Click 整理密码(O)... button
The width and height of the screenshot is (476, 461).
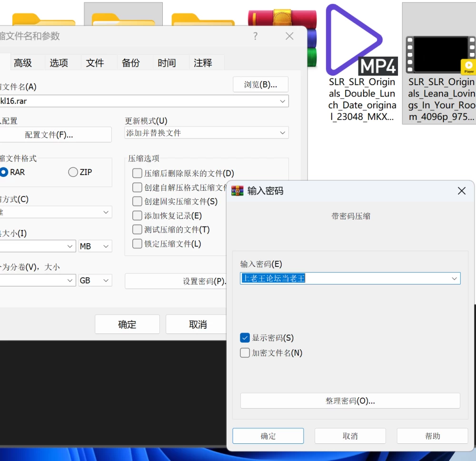350,401
